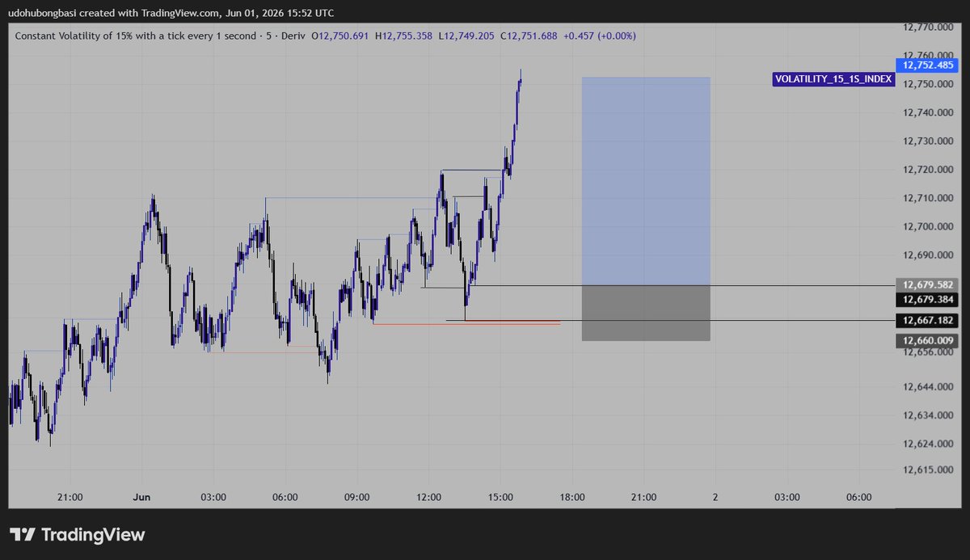The height and width of the screenshot is (560, 970).
Task: Click the 12,679.582 gray price label
Action: coord(929,285)
